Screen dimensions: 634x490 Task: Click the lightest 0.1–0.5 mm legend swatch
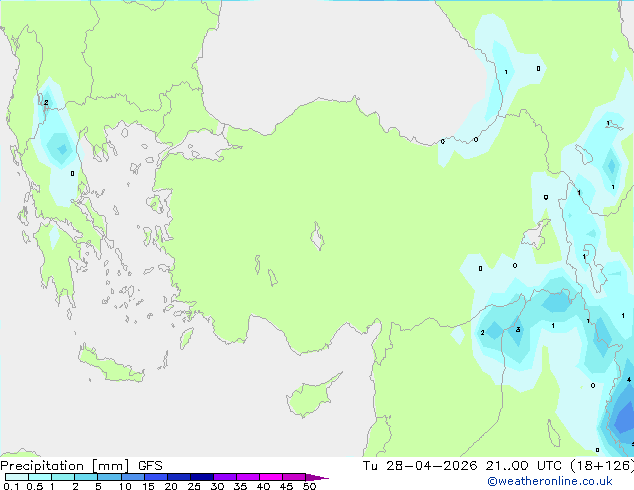click(x=17, y=477)
